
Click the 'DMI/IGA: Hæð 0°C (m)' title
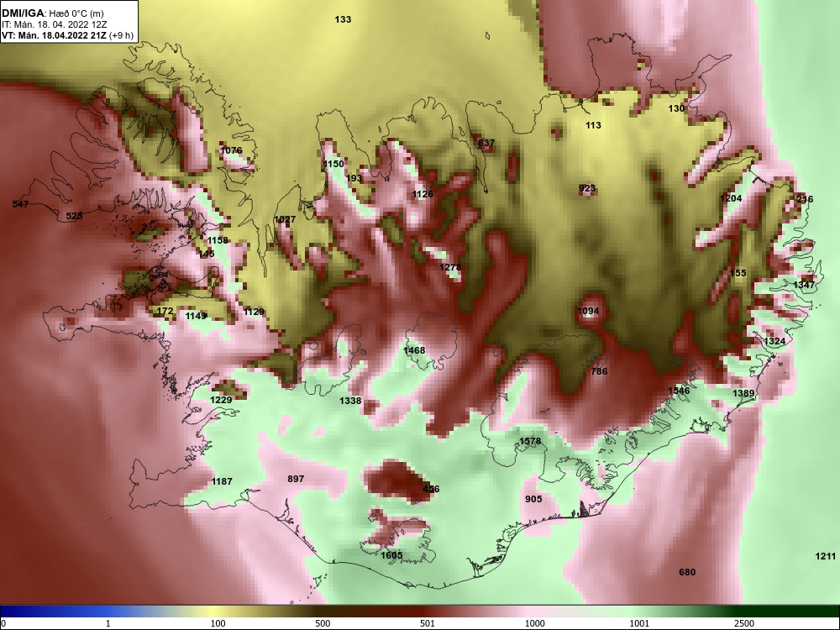(52, 13)
